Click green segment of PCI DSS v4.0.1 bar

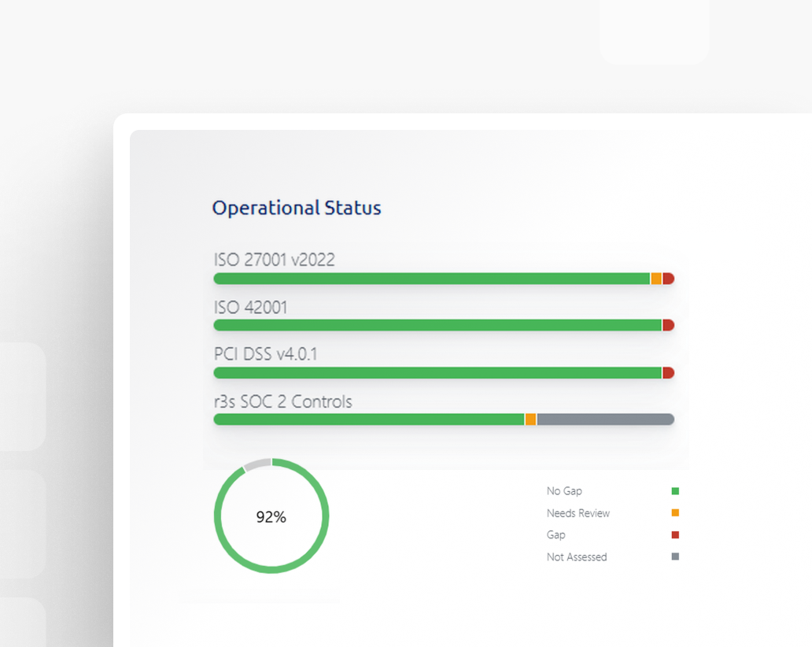[437, 373]
